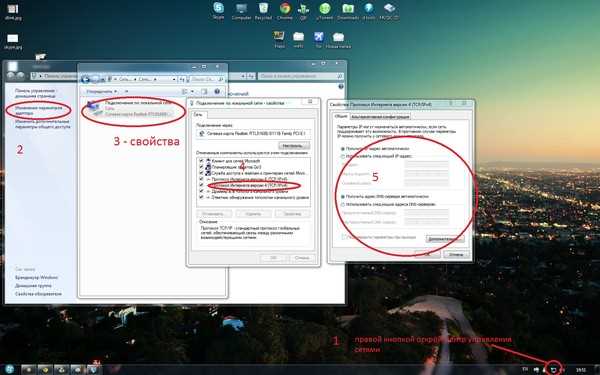600x375 pixels.
Task: Click the Дополнительно button in IPv4 properties
Action: click(444, 239)
